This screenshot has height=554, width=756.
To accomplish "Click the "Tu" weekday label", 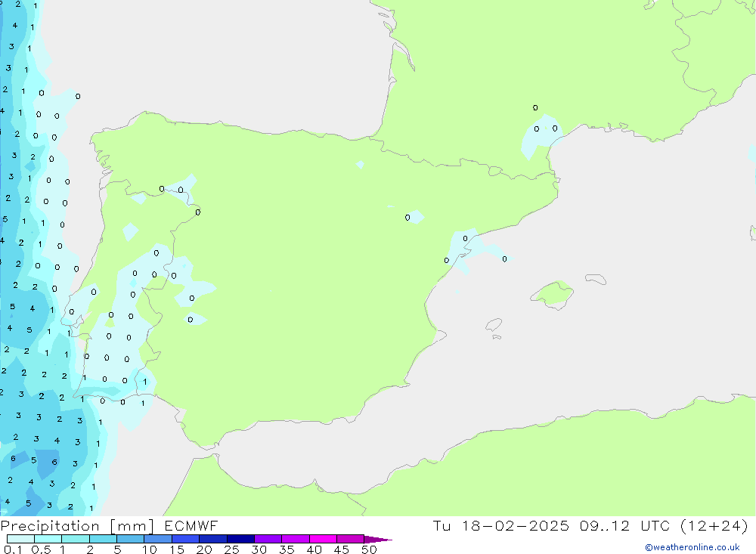I will coord(442,525).
